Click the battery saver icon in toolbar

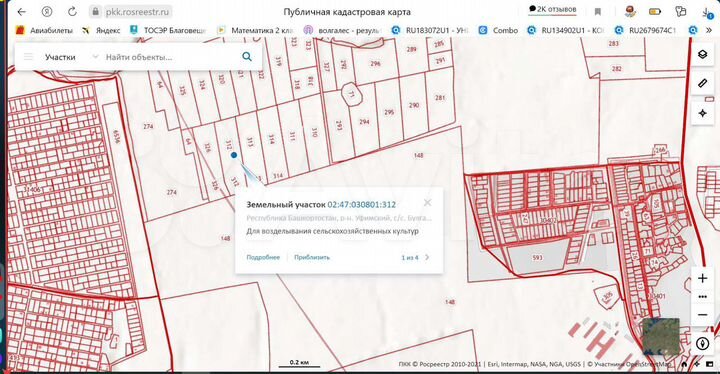pos(655,12)
